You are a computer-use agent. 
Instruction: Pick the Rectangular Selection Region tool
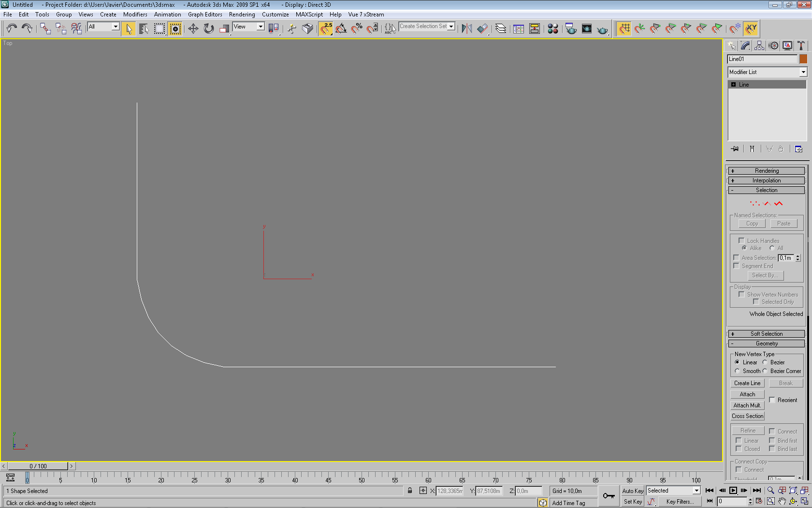pos(159,29)
